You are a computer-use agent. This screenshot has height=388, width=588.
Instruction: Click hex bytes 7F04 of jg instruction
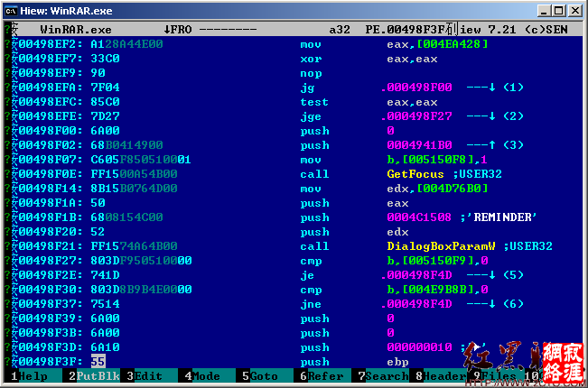(105, 88)
